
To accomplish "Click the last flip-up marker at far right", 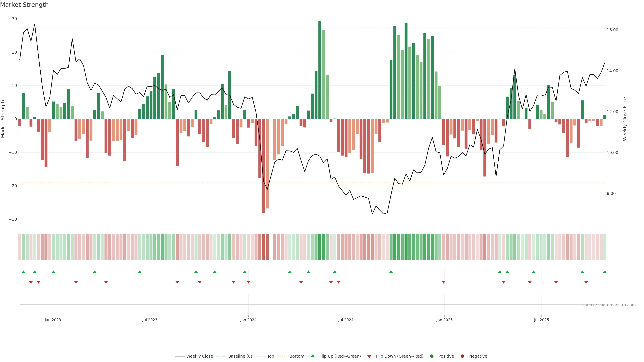I will tap(604, 272).
